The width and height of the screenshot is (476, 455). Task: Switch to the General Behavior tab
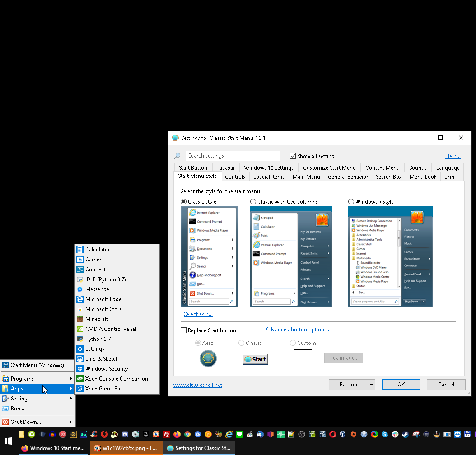(348, 177)
